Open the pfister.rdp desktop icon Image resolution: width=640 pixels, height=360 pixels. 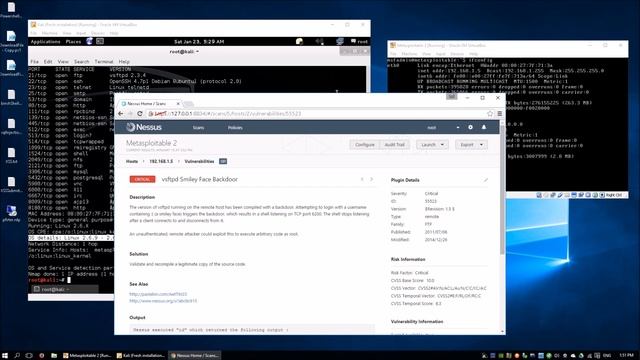[11, 213]
